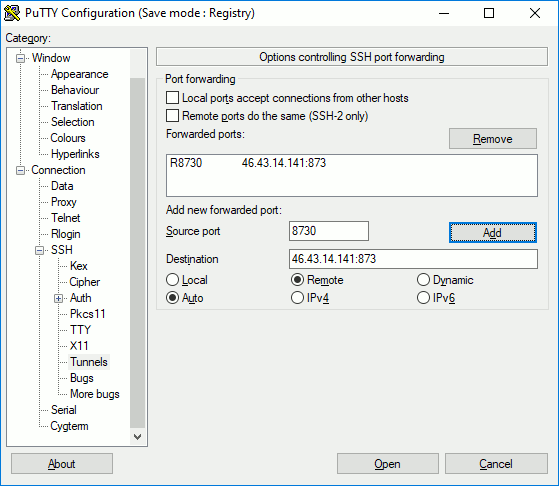Collapse the SSH tree node

(40, 250)
